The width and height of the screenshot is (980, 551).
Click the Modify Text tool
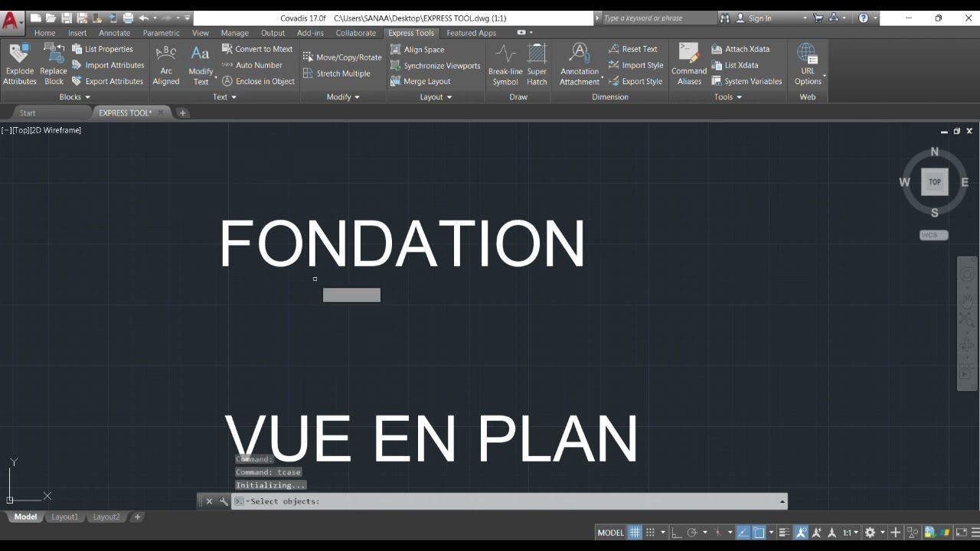(201, 64)
